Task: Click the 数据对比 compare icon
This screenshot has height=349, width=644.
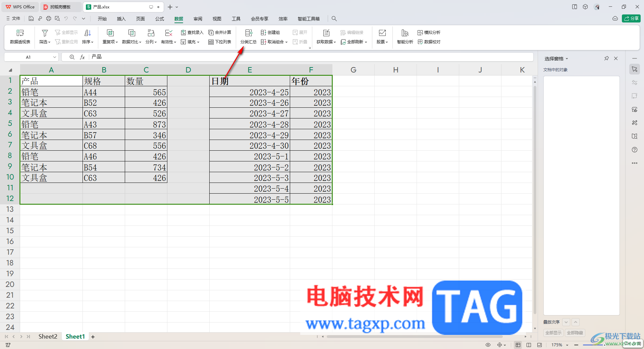Action: tap(132, 33)
